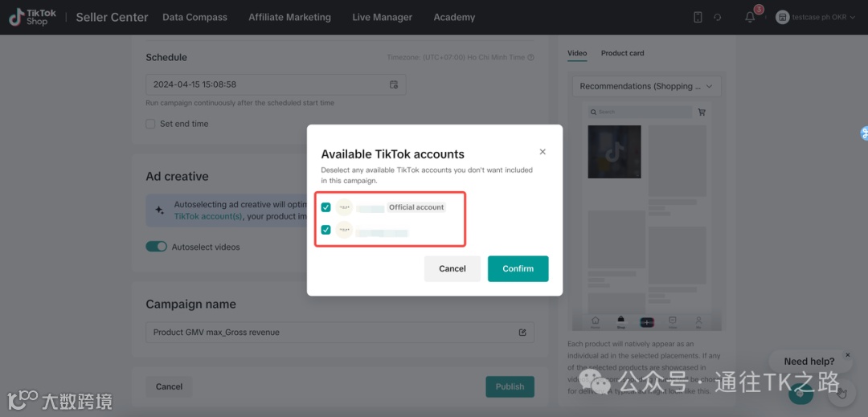Viewport: 868px width, 417px height.
Task: Open the mobile device icon in header
Action: click(x=698, y=17)
